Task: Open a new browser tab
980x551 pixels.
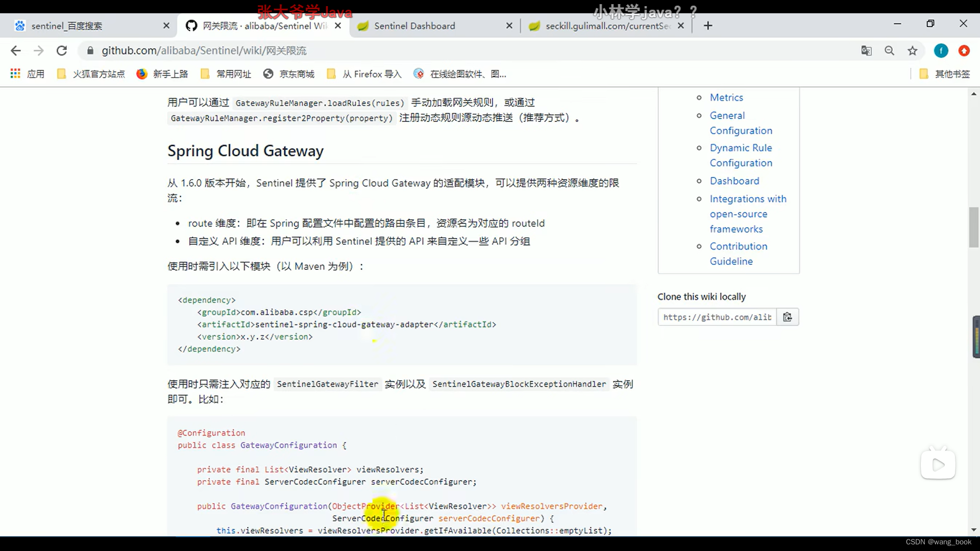Action: (708, 26)
